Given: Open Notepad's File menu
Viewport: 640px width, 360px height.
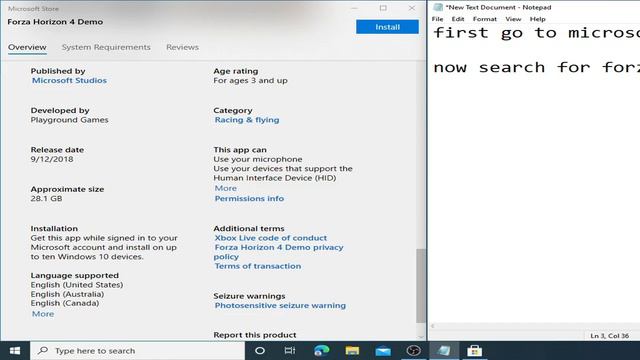Looking at the screenshot, I should [x=437, y=19].
